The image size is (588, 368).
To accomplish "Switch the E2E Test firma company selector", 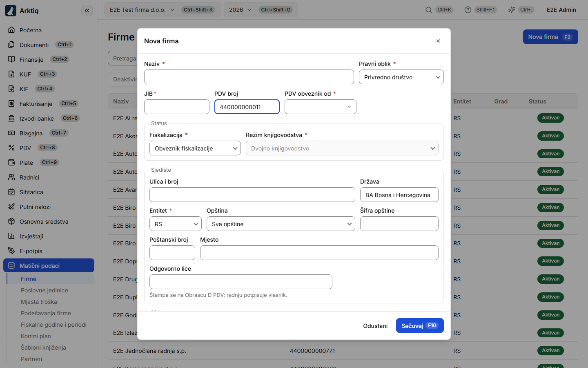I will click(x=163, y=10).
